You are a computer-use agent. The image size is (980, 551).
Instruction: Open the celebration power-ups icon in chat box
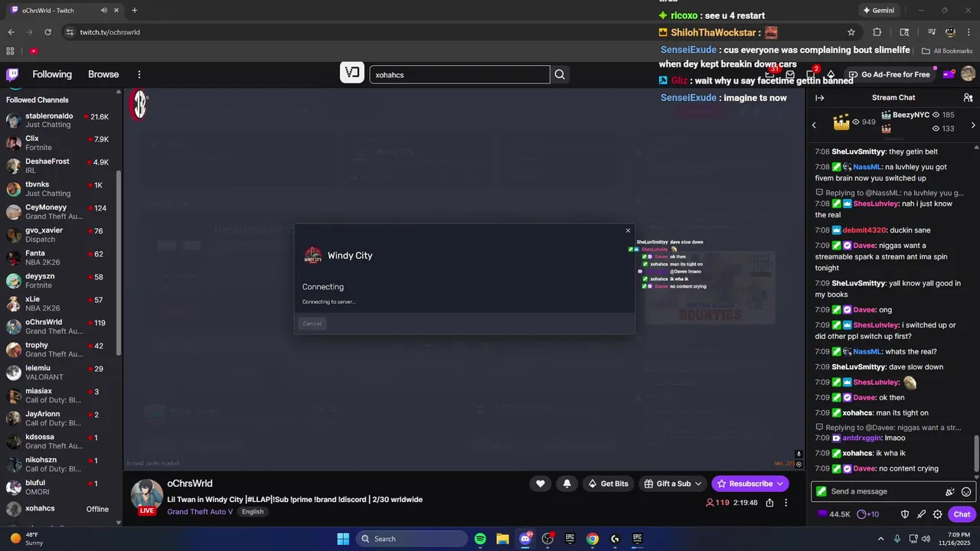950,491
